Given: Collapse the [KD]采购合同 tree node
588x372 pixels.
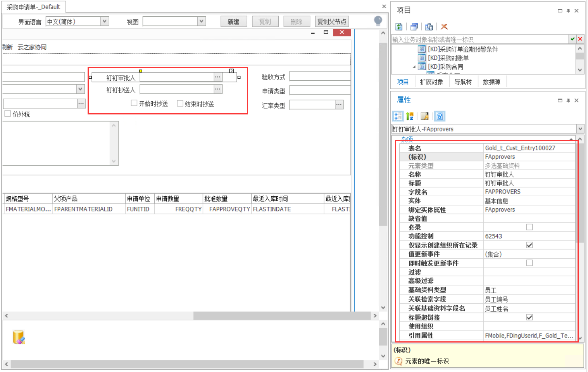Looking at the screenshot, I should click(414, 67).
